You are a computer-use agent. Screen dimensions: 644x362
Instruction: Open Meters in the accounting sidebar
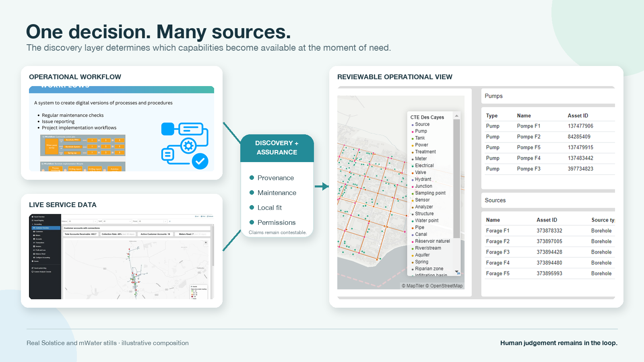point(37,235)
